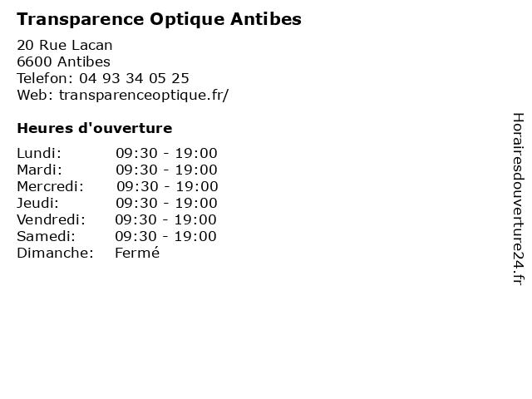Select Jeudi opening hours text
Viewport: 532px width, 399px height.
[166, 203]
